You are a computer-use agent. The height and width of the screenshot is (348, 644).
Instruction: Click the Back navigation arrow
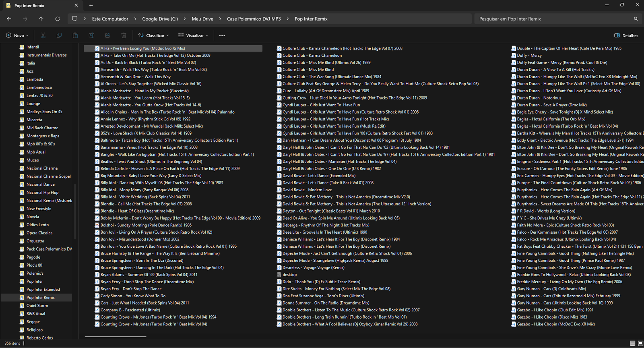(x=9, y=19)
